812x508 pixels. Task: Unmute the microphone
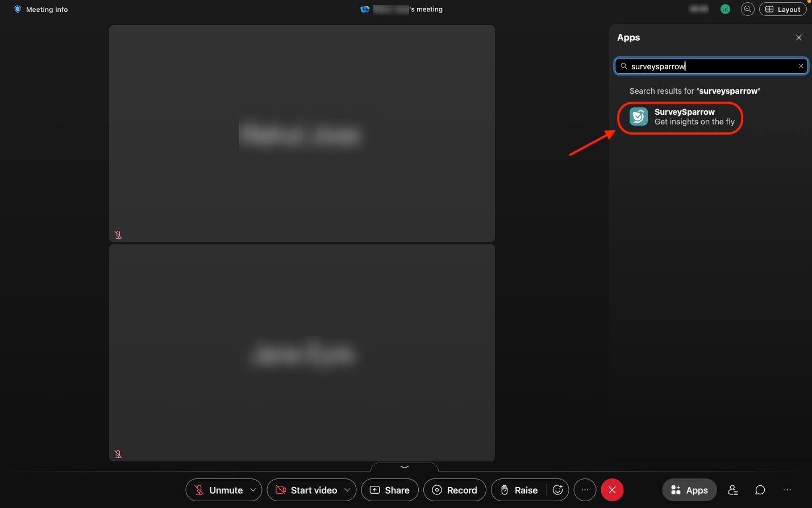click(218, 490)
